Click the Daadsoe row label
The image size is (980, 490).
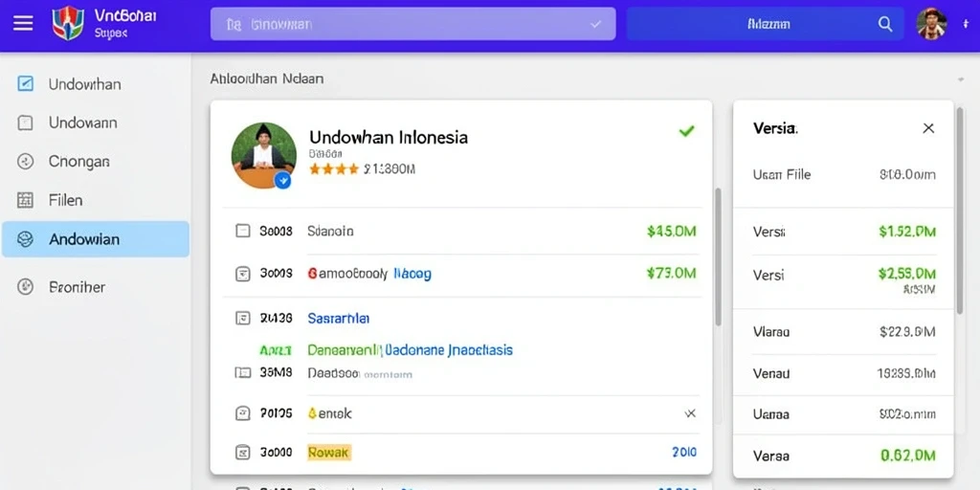332,373
